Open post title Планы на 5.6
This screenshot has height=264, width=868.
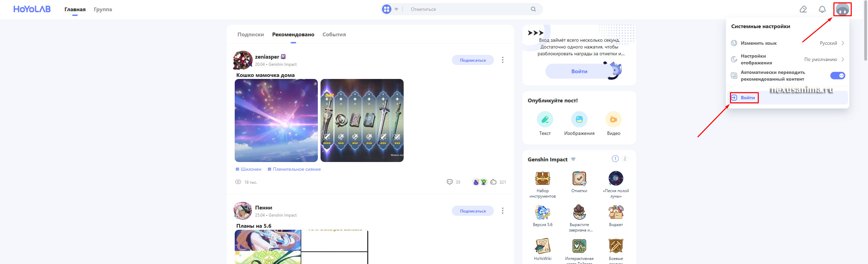pos(254,226)
